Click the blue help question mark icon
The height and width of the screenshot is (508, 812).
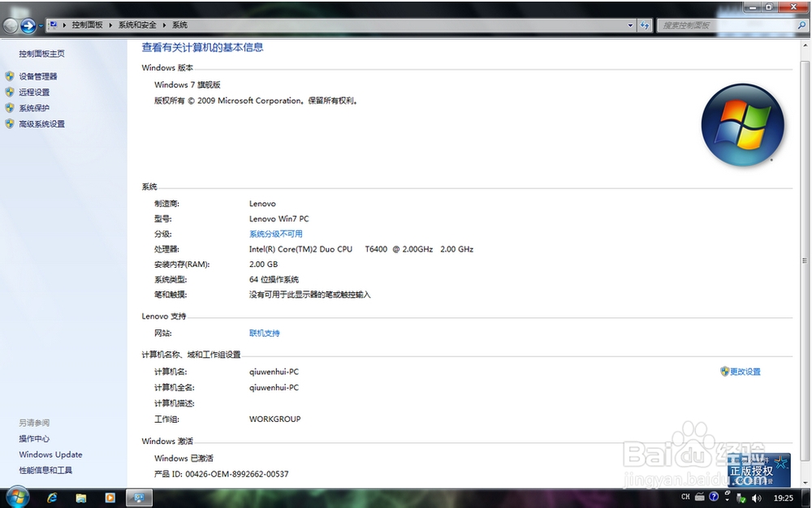pyautogui.click(x=714, y=497)
